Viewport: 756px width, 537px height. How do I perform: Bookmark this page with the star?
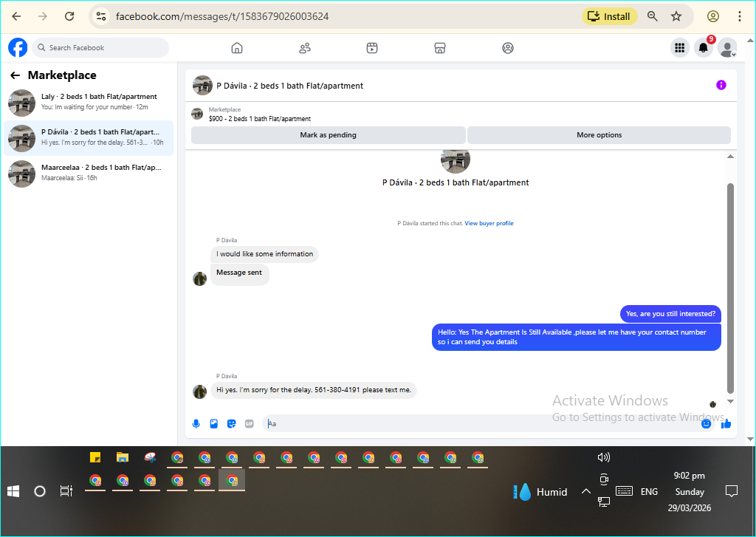[x=676, y=16]
